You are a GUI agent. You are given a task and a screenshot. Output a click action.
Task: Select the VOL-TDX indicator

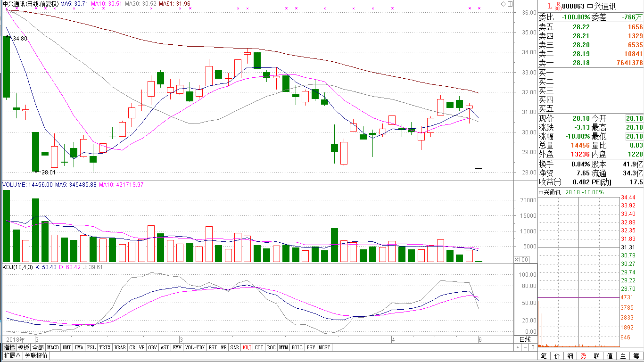195,347
